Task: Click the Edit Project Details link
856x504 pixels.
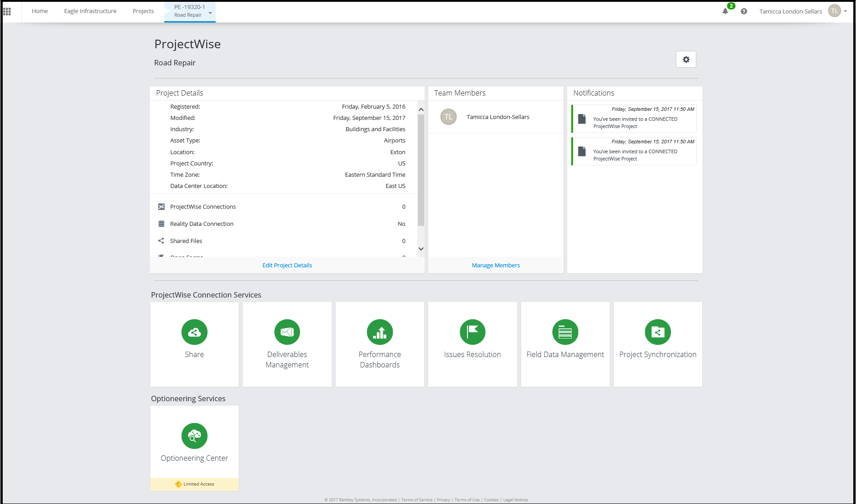Action: tap(287, 265)
